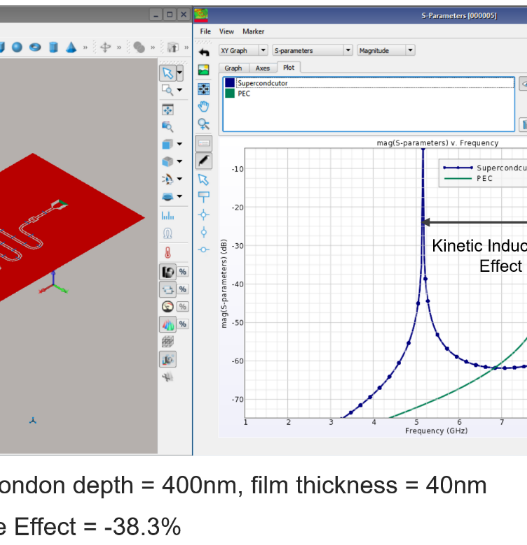Viewport: 527px width, 545px height.
Task: Click the zoom-to-selected object magnifier icon
Action: tap(168, 127)
